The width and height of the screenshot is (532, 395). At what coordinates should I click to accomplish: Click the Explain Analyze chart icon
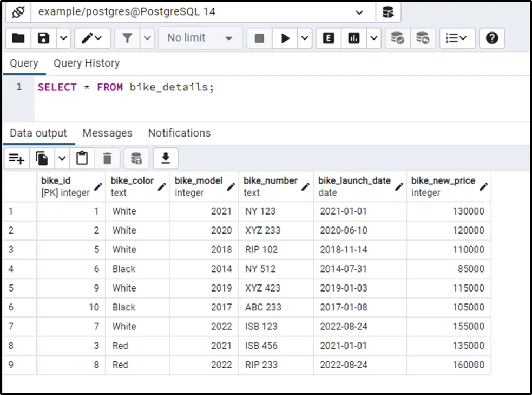[x=354, y=38]
